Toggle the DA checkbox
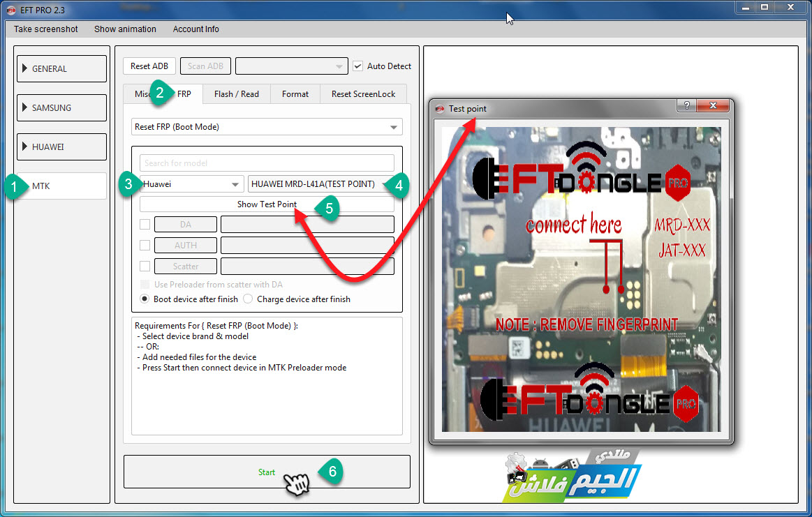This screenshot has width=812, height=517. tap(145, 224)
